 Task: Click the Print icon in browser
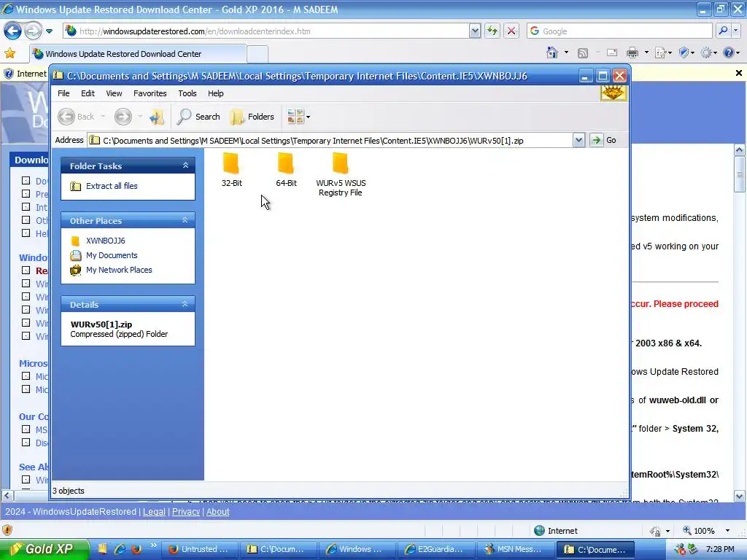coord(632,52)
